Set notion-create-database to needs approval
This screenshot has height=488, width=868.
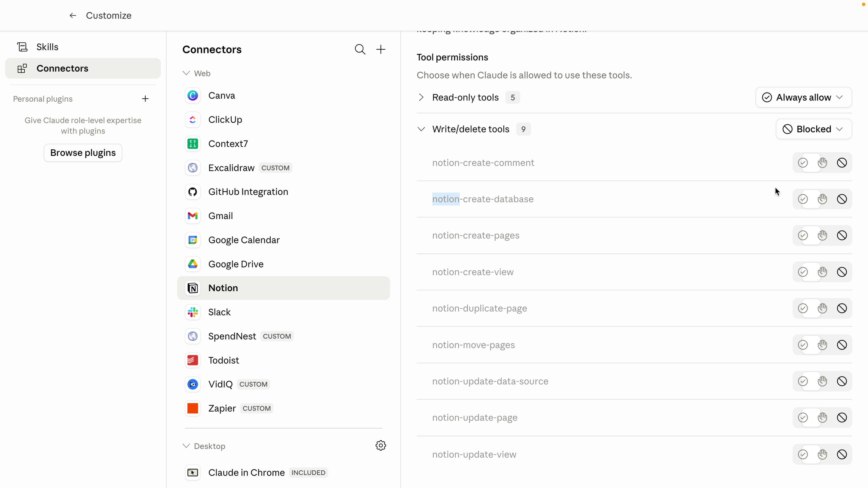click(x=822, y=199)
